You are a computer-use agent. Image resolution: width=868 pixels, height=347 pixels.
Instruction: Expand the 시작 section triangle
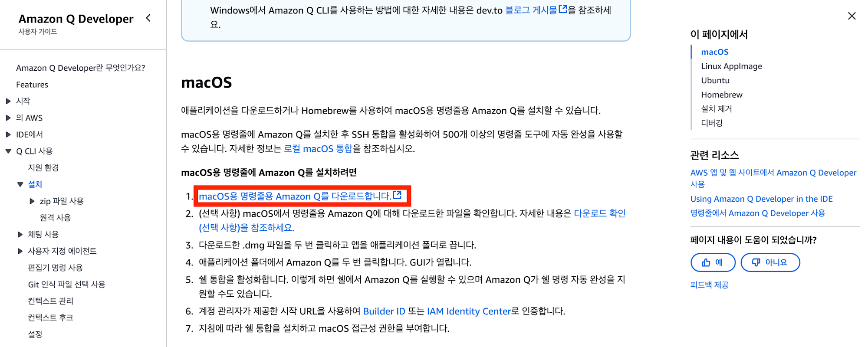8,101
